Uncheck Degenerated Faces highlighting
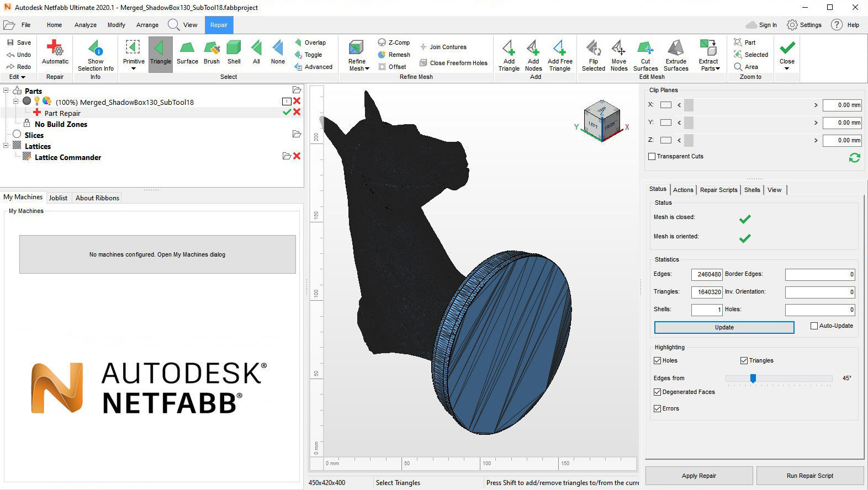Viewport: 868px width, 490px height. (x=657, y=392)
